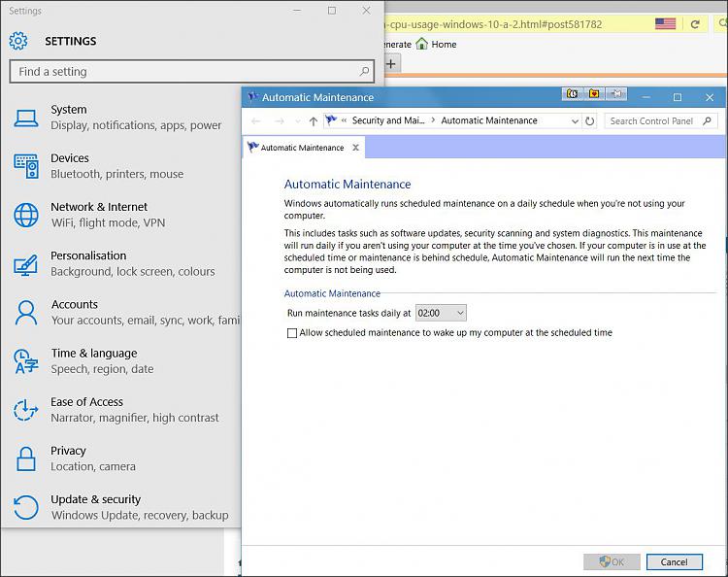Viewport: 728px width, 577px height.
Task: Open a new browser tab with plus
Action: coord(391,64)
